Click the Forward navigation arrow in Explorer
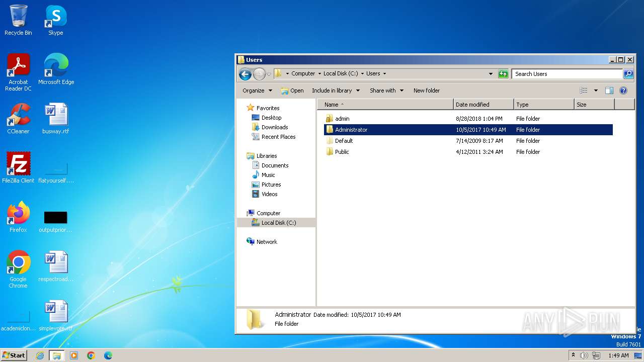 [259, 74]
